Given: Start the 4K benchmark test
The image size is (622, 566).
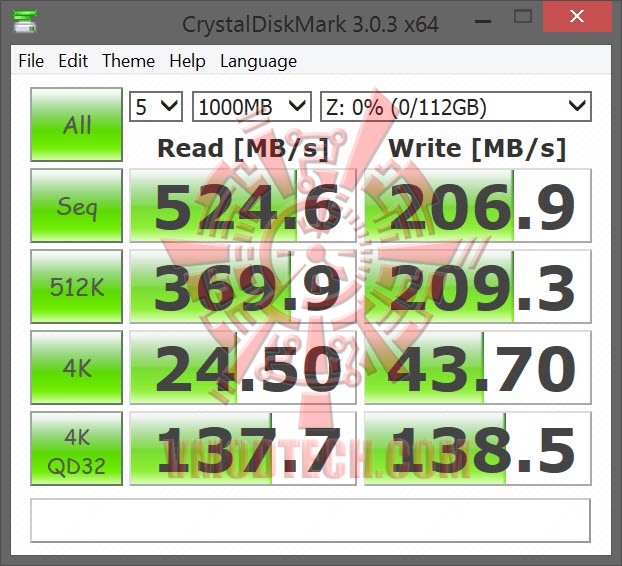Looking at the screenshot, I should [77, 367].
